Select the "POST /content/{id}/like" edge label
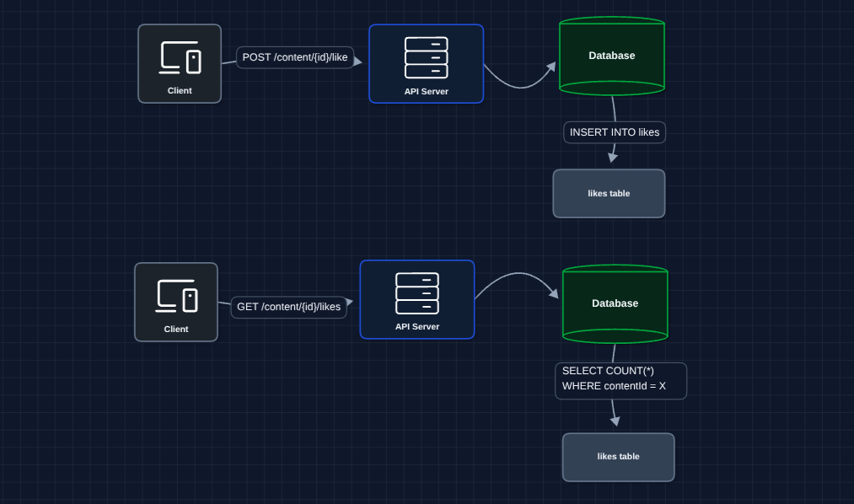 pyautogui.click(x=295, y=57)
